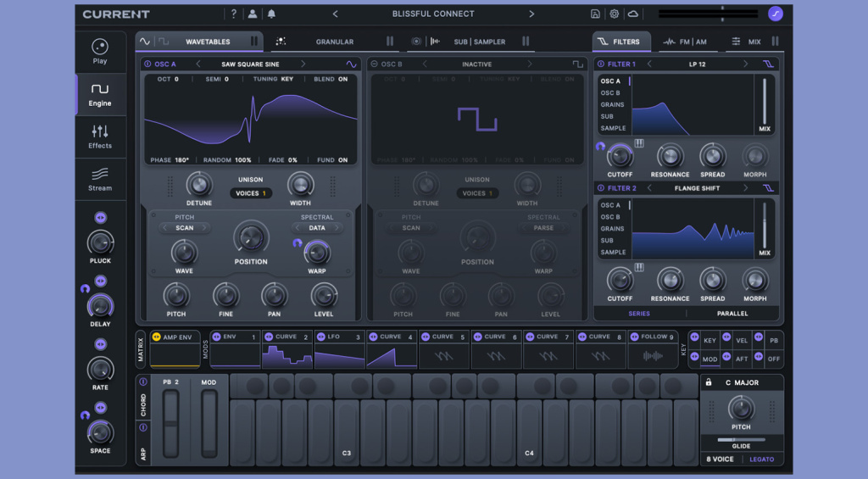
Task: Enable OSC B power button
Action: [x=374, y=64]
